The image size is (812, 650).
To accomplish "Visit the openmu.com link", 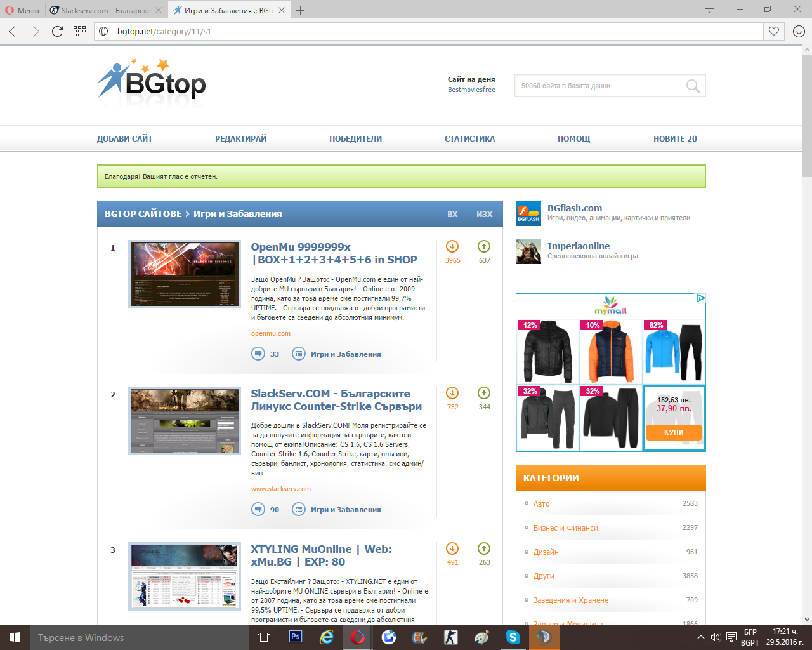I will pos(271,333).
